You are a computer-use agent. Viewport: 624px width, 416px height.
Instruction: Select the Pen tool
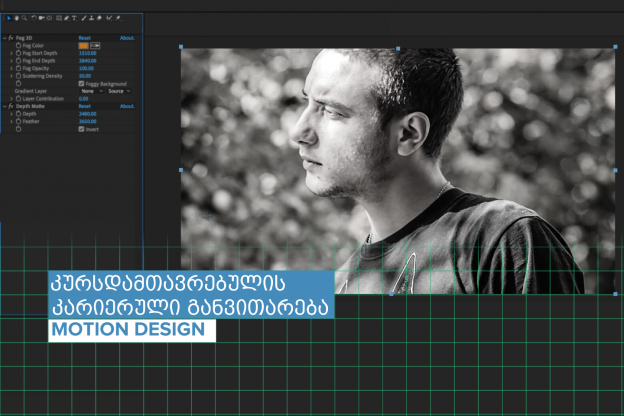(66, 18)
